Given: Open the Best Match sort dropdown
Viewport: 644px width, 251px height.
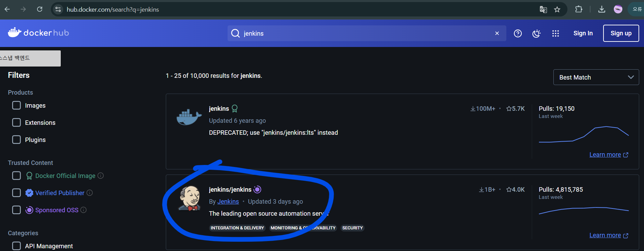Looking at the screenshot, I should [596, 77].
